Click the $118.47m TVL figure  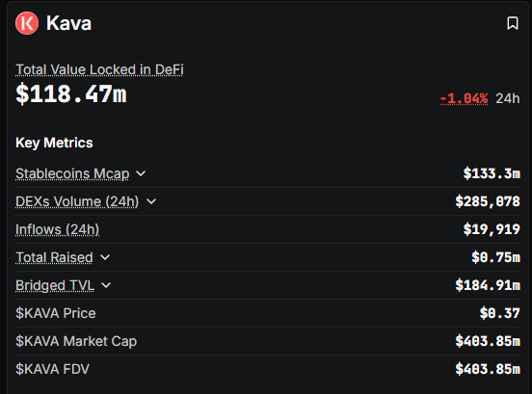71,93
